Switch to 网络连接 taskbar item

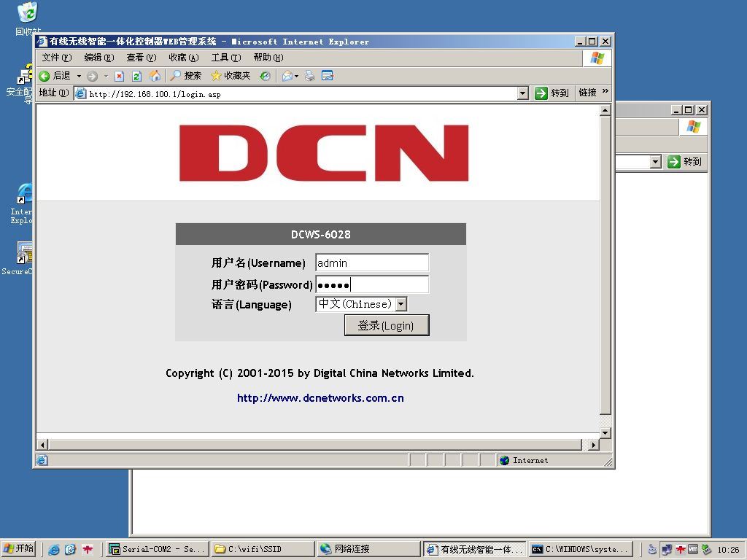tap(368, 549)
